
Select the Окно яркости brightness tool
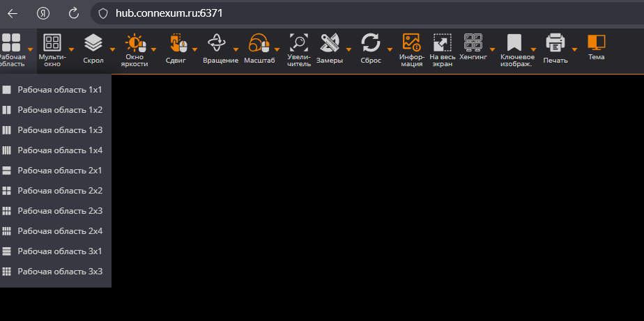[135, 42]
